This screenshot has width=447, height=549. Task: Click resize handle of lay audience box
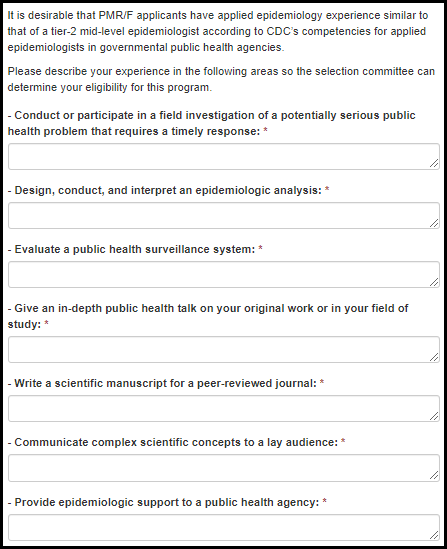click(x=434, y=475)
